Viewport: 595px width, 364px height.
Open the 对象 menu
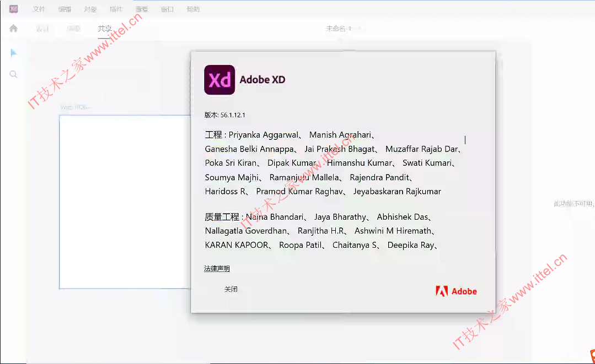pos(90,9)
